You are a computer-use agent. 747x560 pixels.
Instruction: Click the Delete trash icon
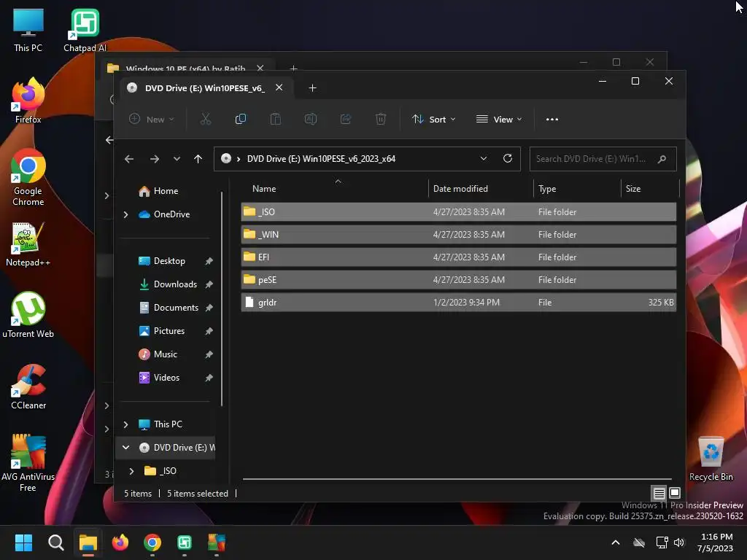click(x=381, y=119)
